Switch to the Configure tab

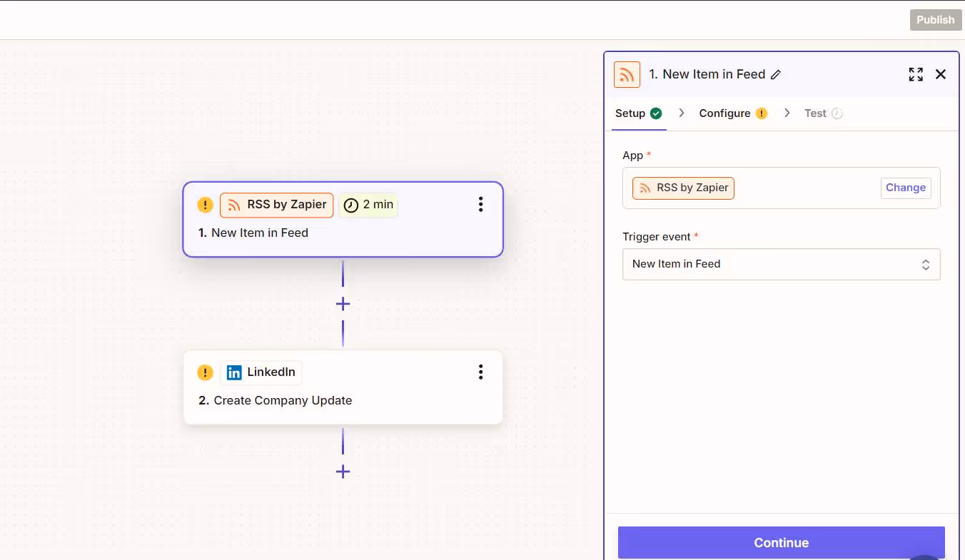[726, 113]
